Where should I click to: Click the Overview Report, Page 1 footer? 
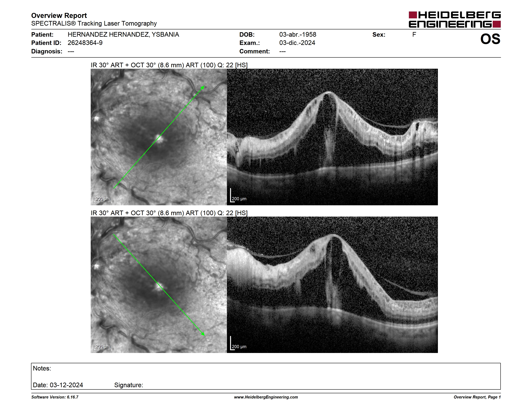click(x=477, y=397)
